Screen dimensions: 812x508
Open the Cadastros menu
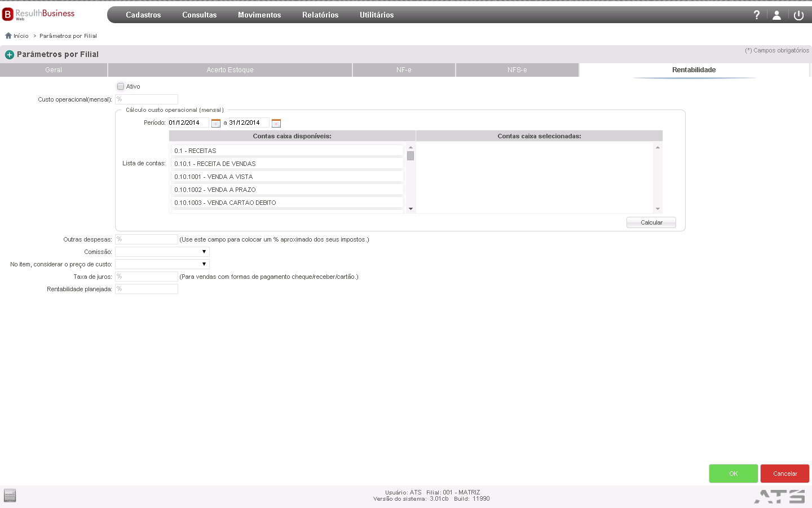(x=143, y=15)
